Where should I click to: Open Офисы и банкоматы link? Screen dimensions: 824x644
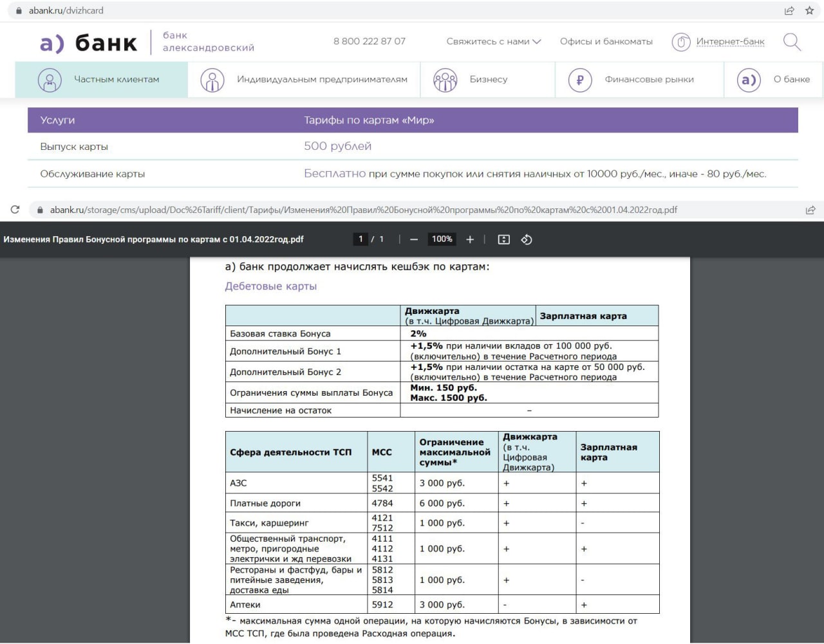coord(606,41)
